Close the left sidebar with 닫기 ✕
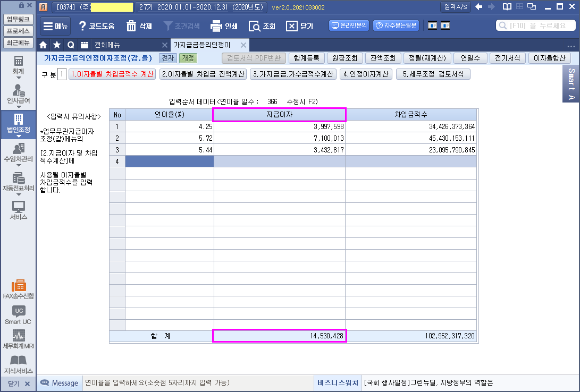Image resolution: width=580 pixels, height=392 pixels. 18,384
